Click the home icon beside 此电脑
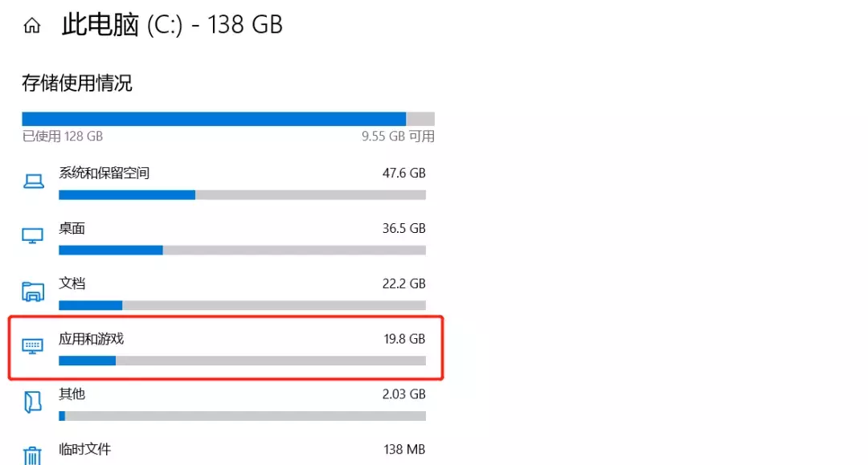The width and height of the screenshot is (868, 465). pyautogui.click(x=32, y=26)
